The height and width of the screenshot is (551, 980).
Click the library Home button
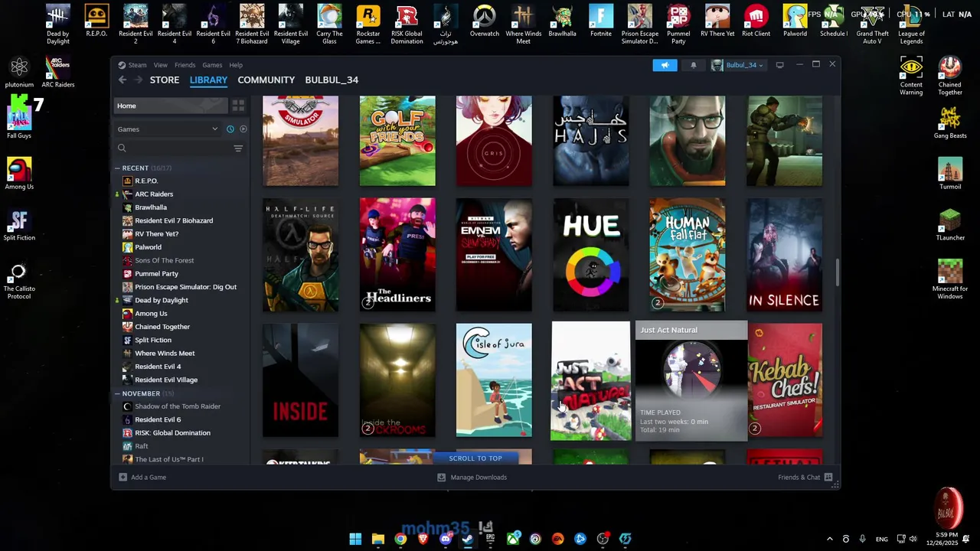click(171, 106)
